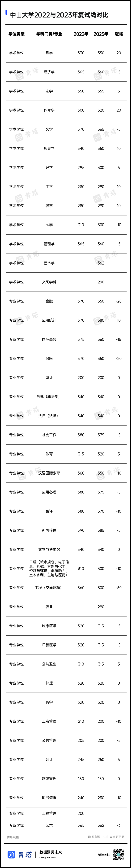Click the 青塔 logo icon at bottom

click(x=11, y=855)
